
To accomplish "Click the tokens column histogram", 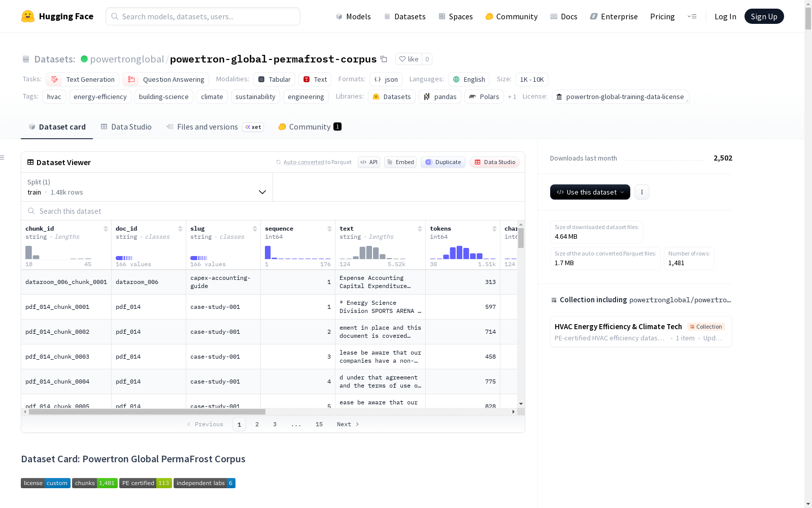I will point(463,252).
